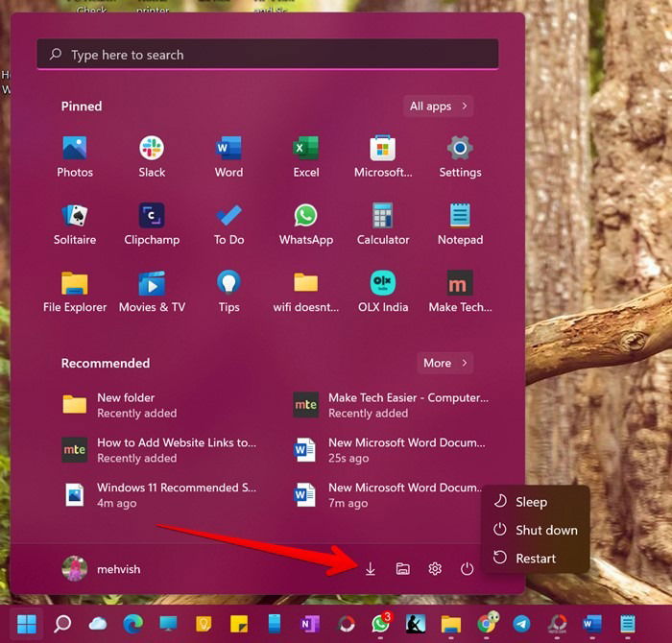Open Sticky Notes in the taskbar
Image resolution: width=672 pixels, height=643 pixels.
coord(239,624)
